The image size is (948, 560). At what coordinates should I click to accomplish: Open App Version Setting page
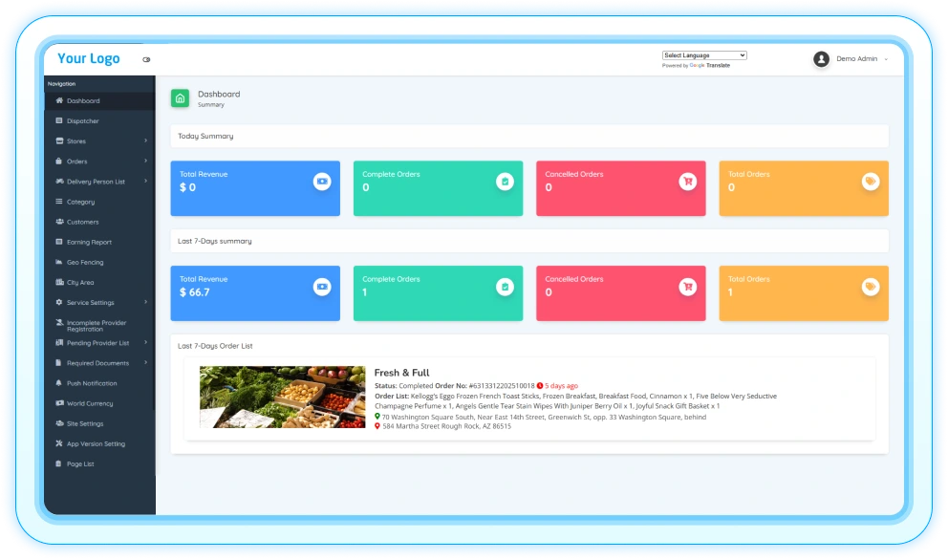[x=99, y=443]
